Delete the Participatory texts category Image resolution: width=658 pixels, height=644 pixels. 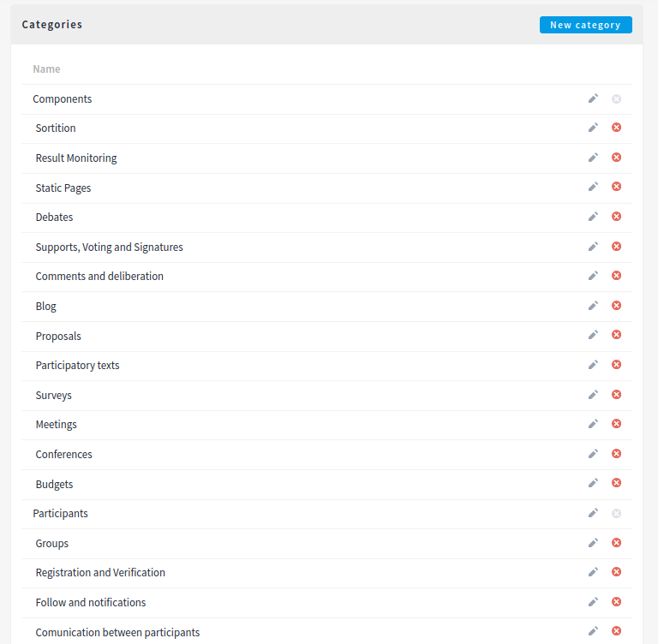616,365
